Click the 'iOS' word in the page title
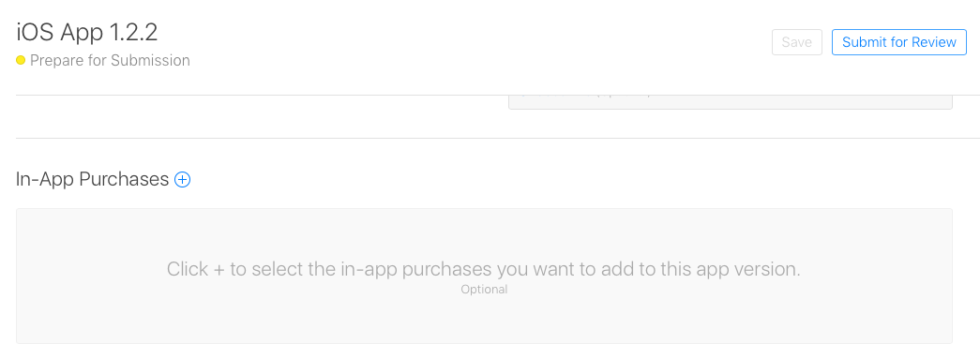 [35, 33]
